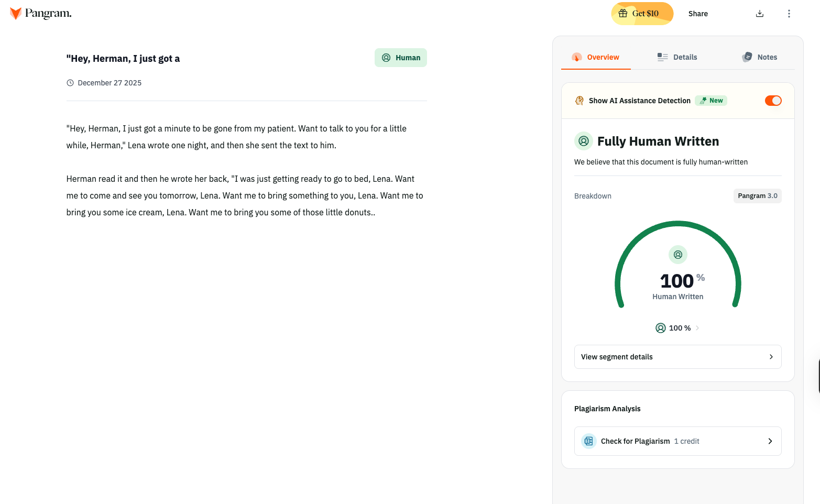
Task: Open Check for Plagiarism arrow
Action: click(770, 441)
